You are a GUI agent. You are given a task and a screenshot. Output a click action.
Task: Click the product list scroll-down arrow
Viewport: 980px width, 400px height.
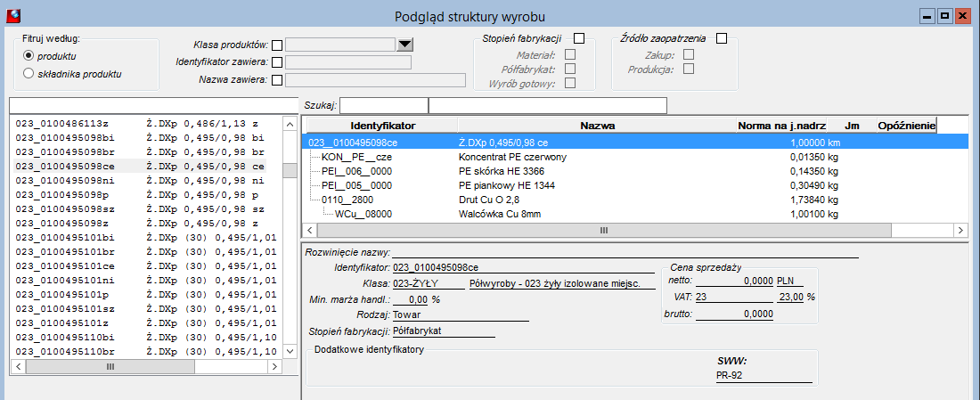coord(290,352)
